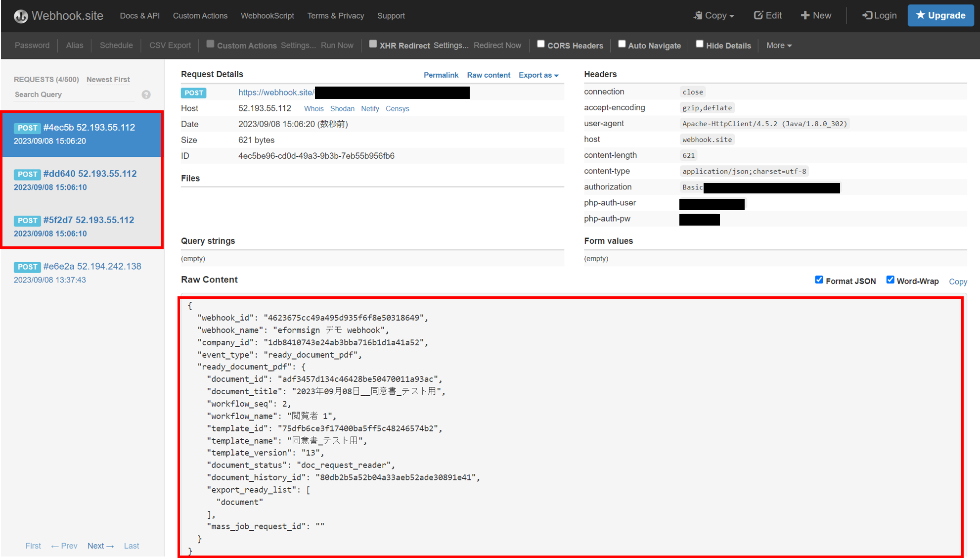The height and width of the screenshot is (558, 980).
Task: Open Custom Actions in top navigation
Action: pos(200,16)
